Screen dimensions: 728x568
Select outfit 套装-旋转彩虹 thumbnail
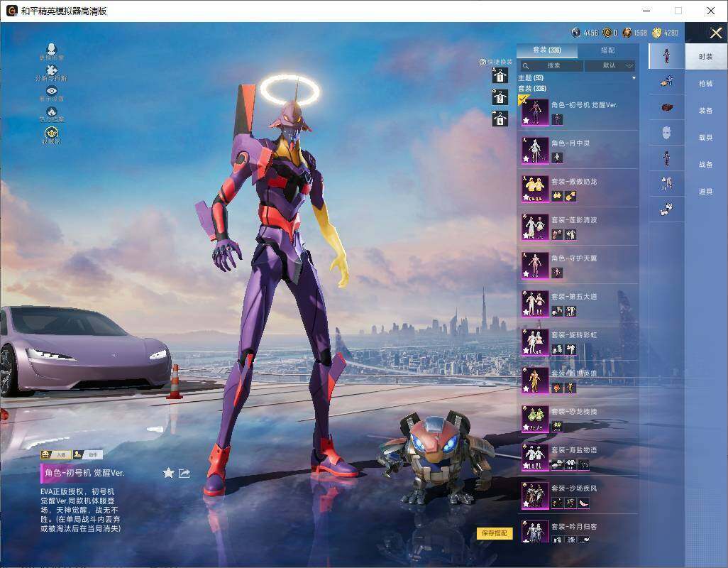(535, 342)
